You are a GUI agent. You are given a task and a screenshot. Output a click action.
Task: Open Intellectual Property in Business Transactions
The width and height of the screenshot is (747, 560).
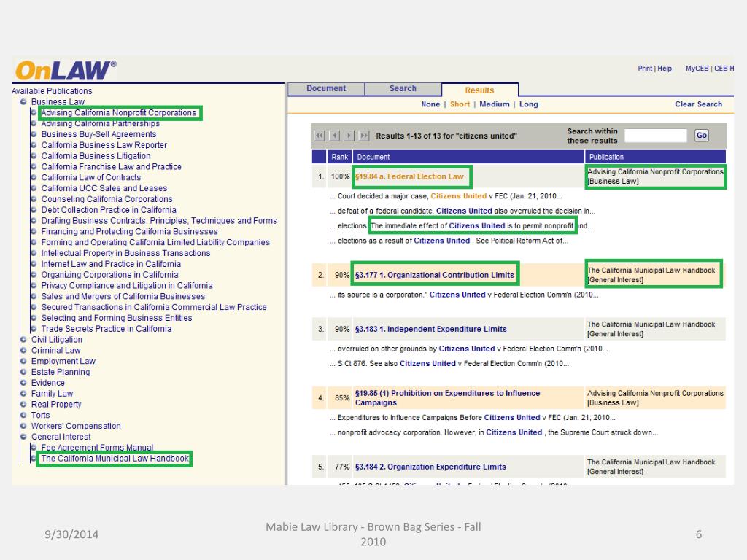pyautogui.click(x=125, y=253)
